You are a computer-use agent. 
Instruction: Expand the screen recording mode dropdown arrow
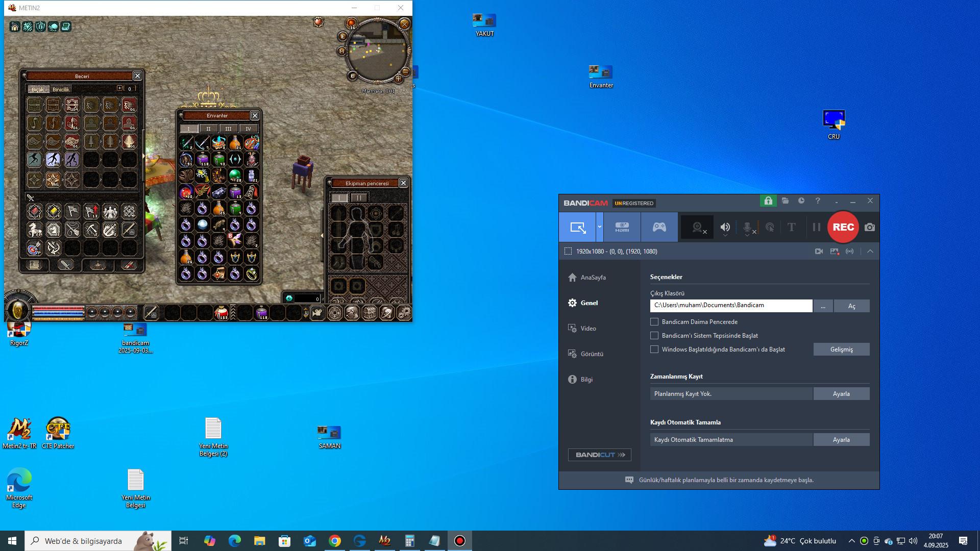[x=600, y=227]
